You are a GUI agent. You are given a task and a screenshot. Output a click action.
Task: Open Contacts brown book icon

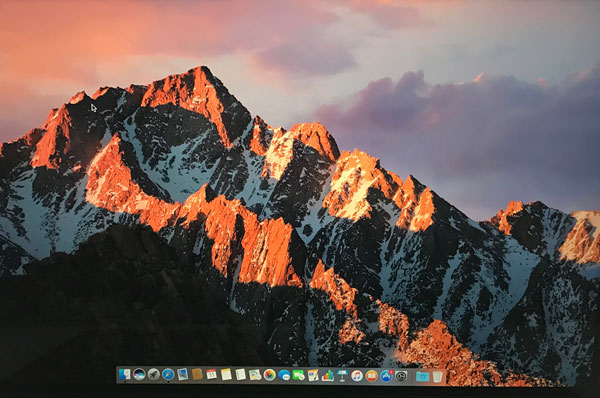[x=197, y=374]
